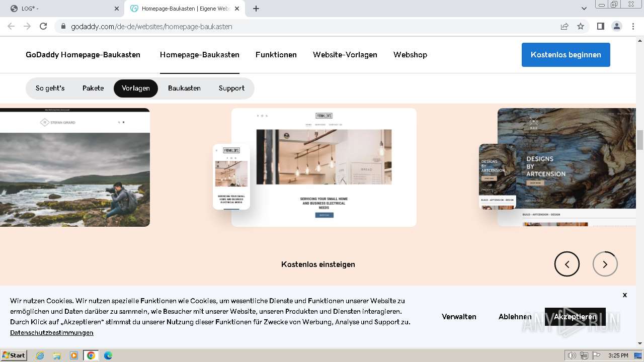Click the system clock showing 3:25 PM
Screen dimensions: 644x362
pos(618,355)
